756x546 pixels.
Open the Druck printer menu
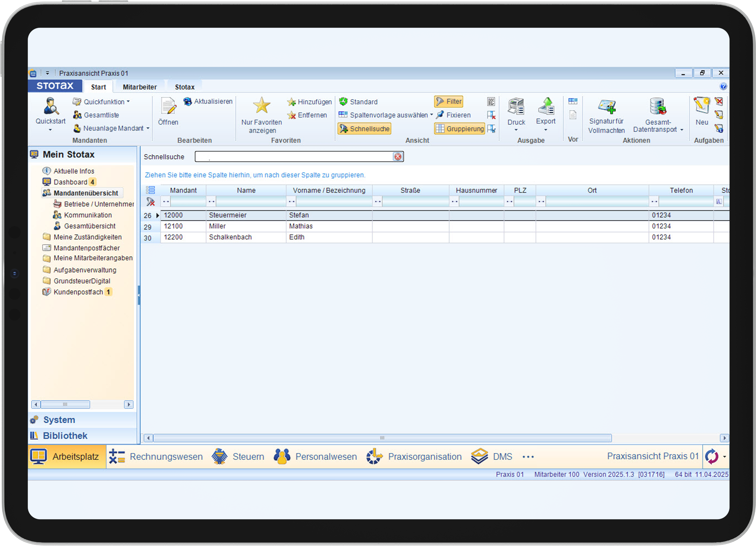(516, 115)
